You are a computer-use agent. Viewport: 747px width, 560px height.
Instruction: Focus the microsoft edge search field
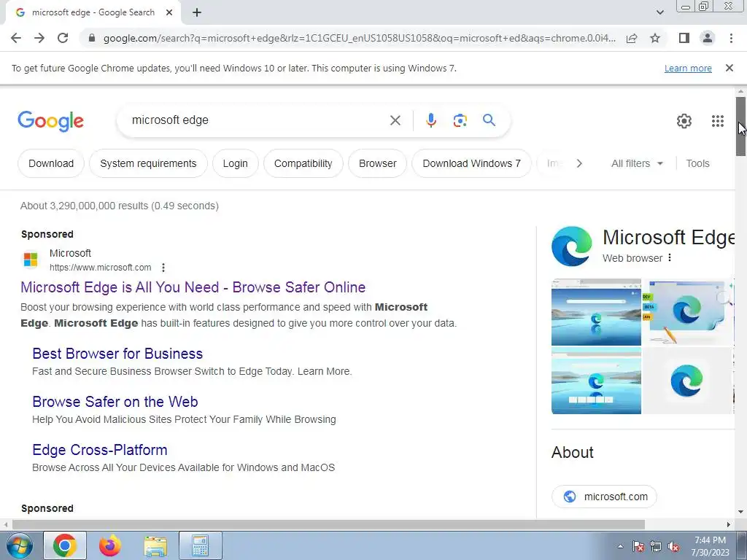258,120
